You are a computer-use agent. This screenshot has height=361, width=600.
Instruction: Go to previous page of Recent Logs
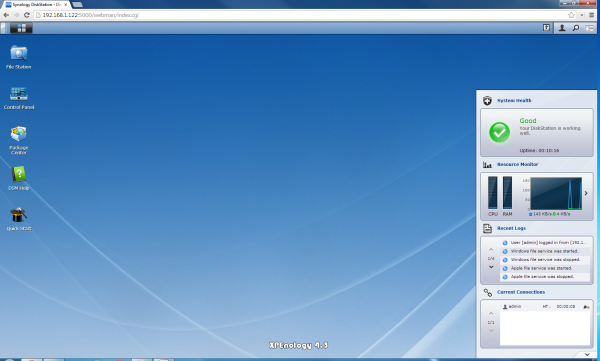coord(491,250)
